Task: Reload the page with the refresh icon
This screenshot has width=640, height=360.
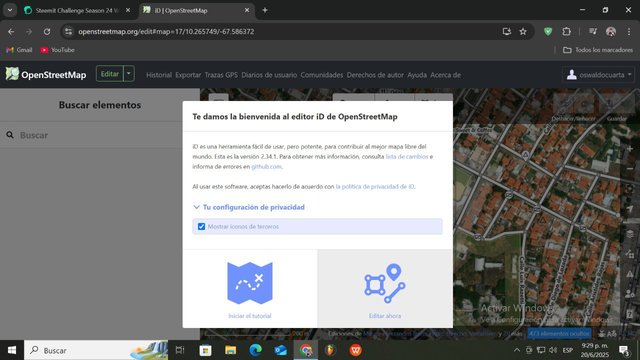Action: 47,31
